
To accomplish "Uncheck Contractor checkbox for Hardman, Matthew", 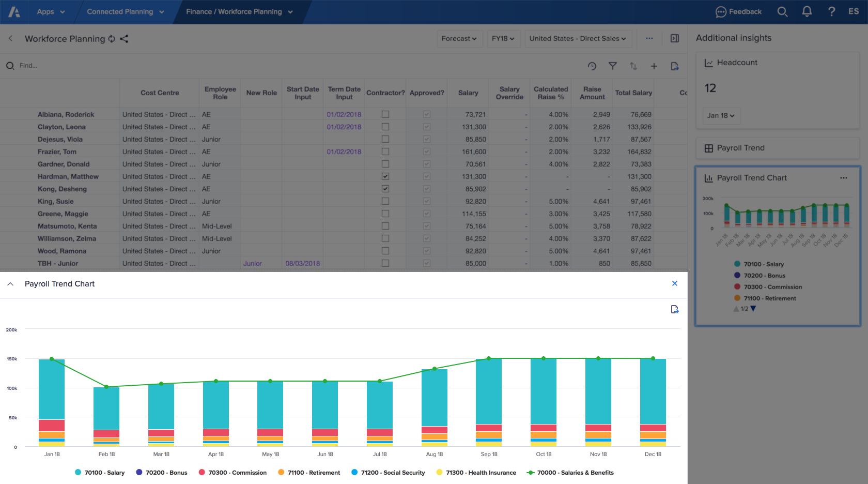I will (385, 176).
